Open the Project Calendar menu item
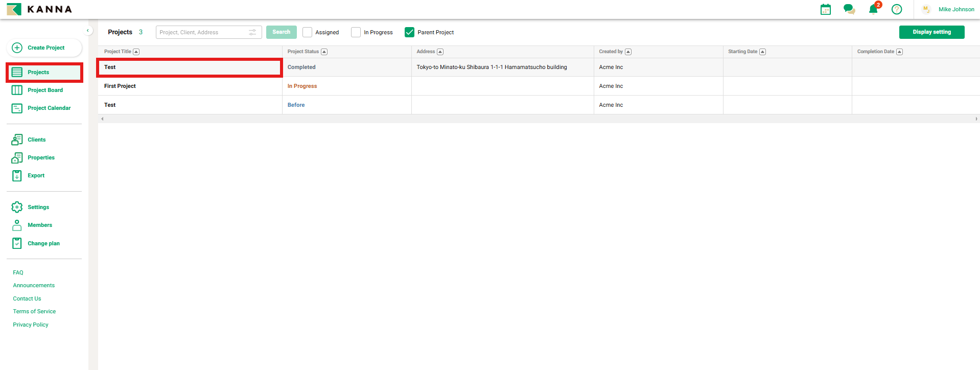 coord(49,108)
